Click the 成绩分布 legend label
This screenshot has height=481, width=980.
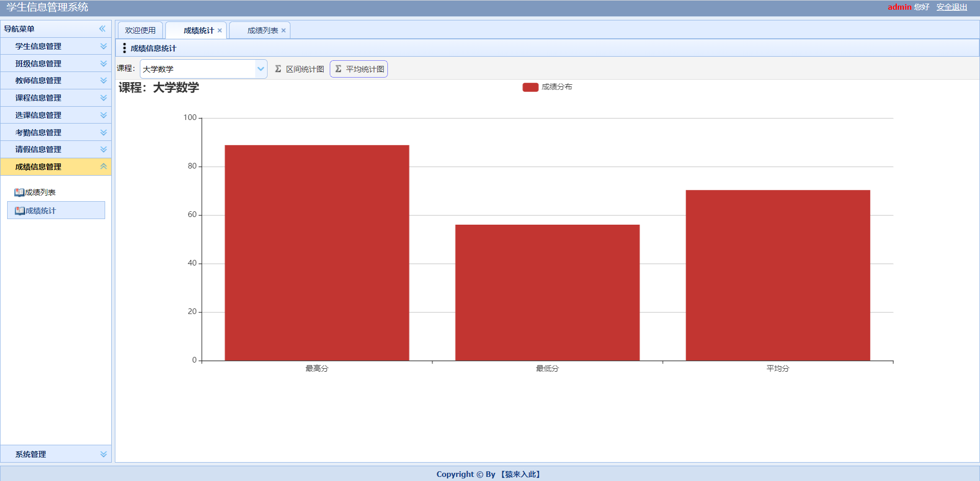pyautogui.click(x=557, y=87)
